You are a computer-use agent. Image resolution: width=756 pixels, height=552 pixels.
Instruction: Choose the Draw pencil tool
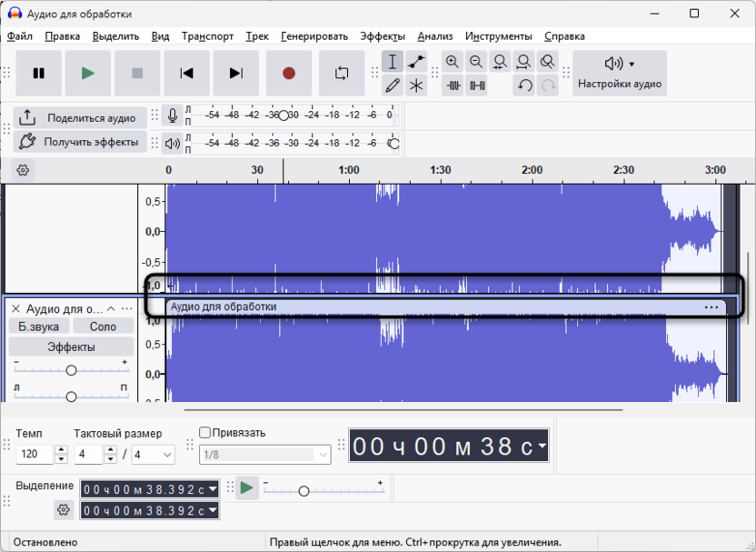393,85
